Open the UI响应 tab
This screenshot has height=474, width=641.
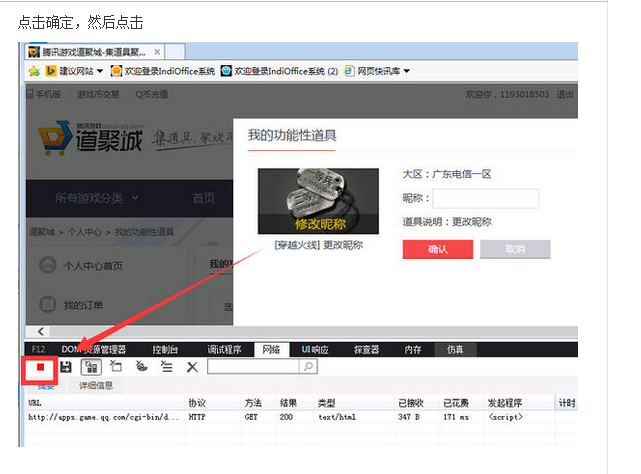point(315,350)
